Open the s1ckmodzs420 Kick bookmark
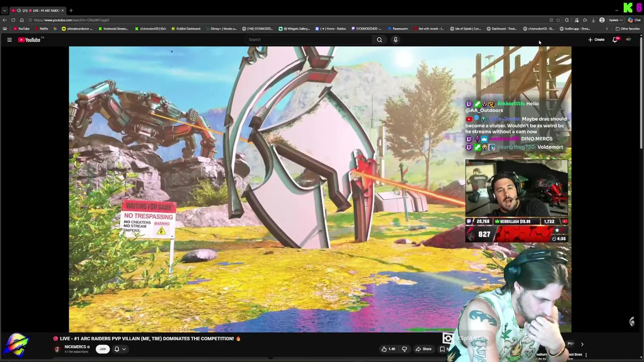Viewport: 644px width, 362px height. click(x=150, y=29)
